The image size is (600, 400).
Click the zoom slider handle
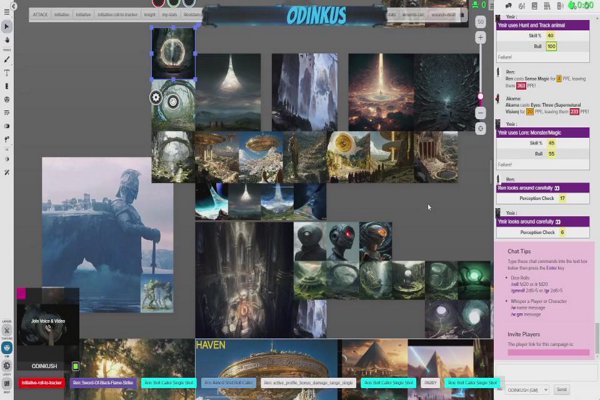click(481, 96)
